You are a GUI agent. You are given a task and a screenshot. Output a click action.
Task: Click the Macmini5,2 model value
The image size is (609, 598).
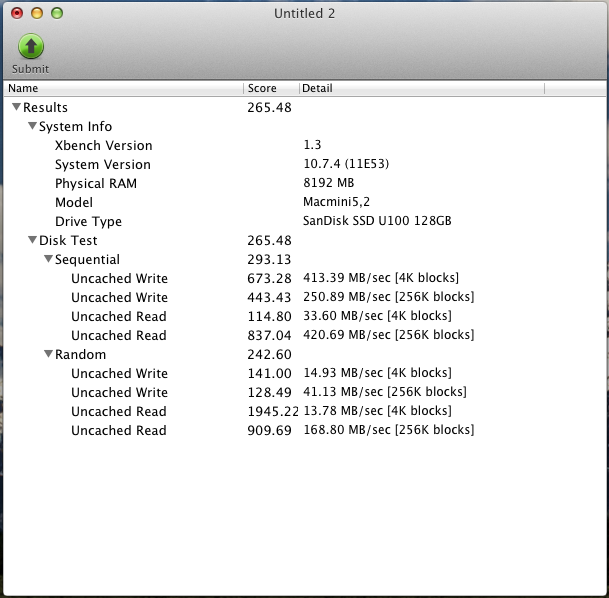click(336, 202)
